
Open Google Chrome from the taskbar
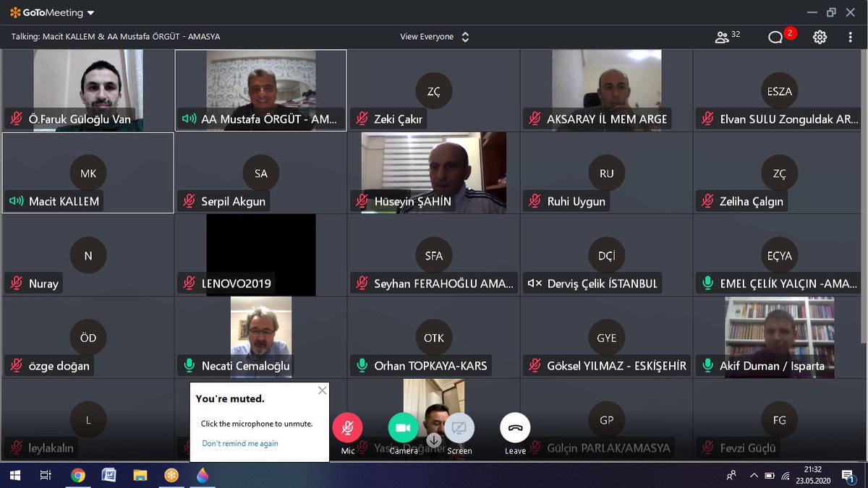tap(77, 476)
